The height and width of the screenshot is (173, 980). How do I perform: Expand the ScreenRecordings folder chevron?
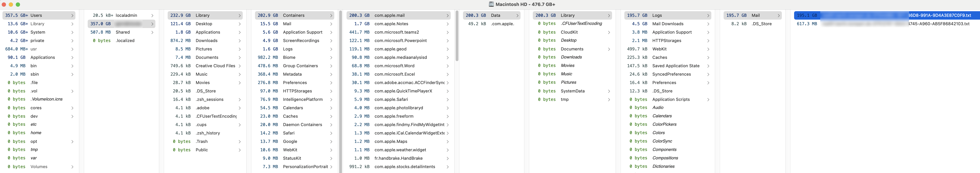coord(331,41)
